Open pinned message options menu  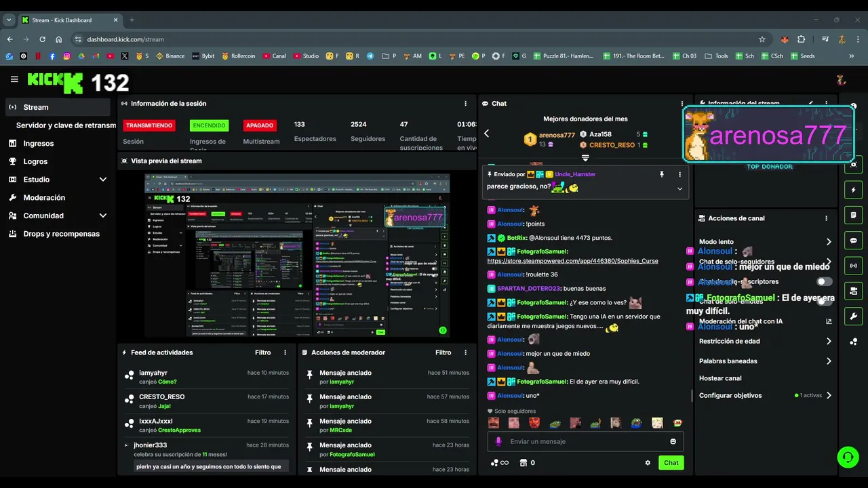[679, 174]
